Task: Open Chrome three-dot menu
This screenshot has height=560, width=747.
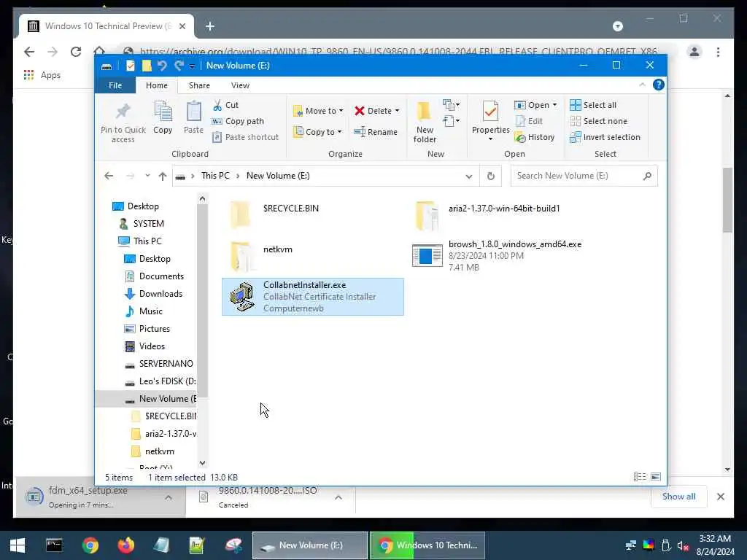Action: [718, 52]
